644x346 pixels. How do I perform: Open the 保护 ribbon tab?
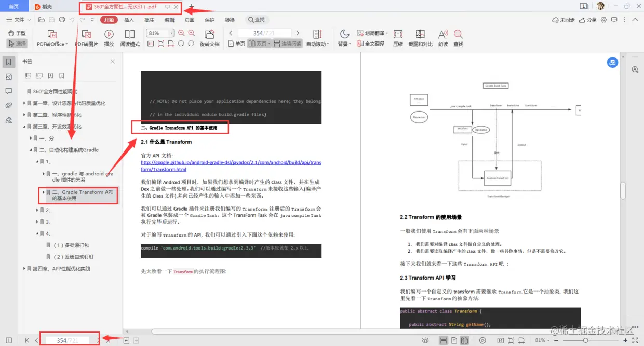tap(210, 20)
